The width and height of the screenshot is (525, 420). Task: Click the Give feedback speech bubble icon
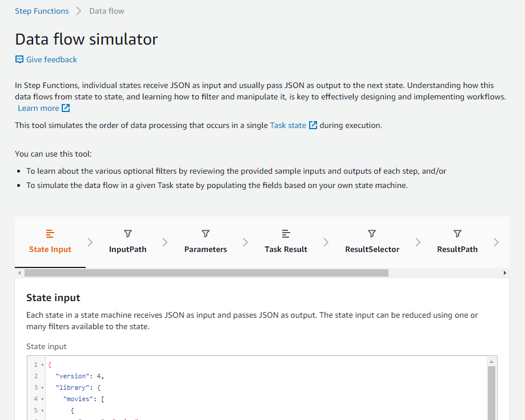[x=19, y=59]
